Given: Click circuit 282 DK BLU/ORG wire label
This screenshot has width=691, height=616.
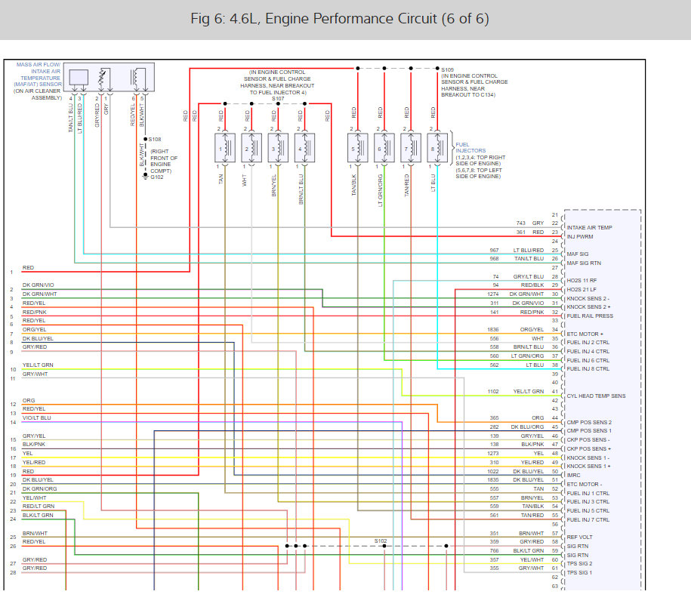Looking at the screenshot, I should [x=517, y=427].
